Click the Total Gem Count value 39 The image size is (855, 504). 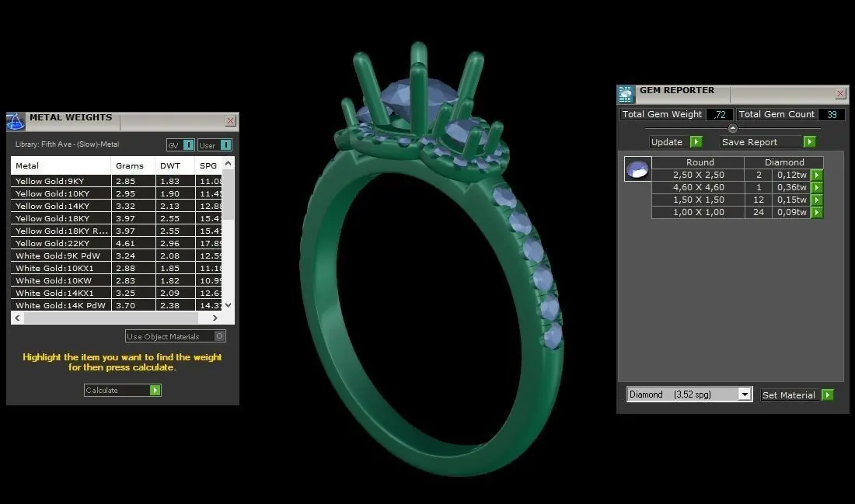point(832,114)
